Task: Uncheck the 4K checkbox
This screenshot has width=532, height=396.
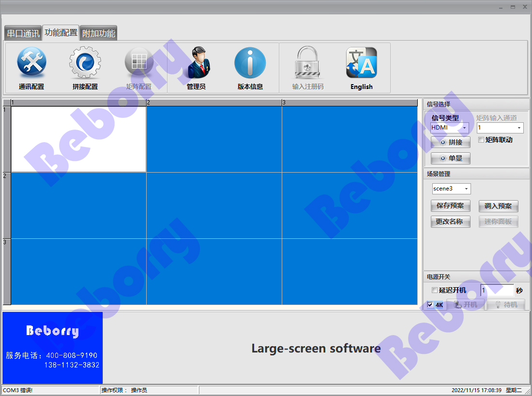Action: 430,305
